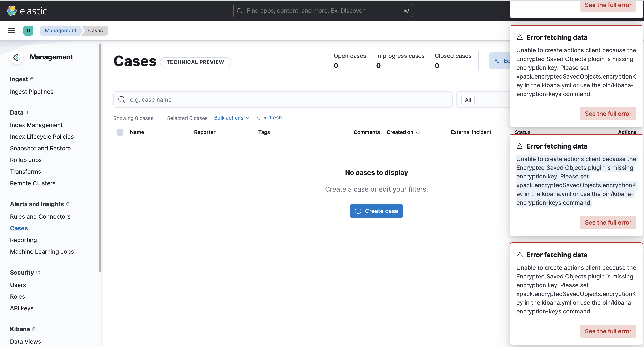Open the hamburger navigation menu
This screenshot has height=347, width=644.
11,30
